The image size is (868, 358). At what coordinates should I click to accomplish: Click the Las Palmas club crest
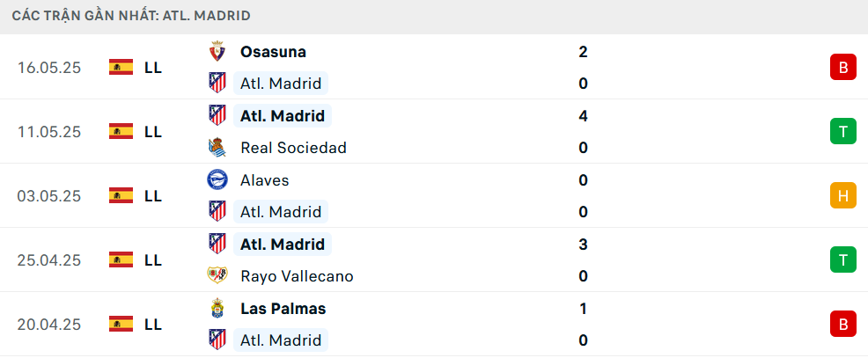217,308
